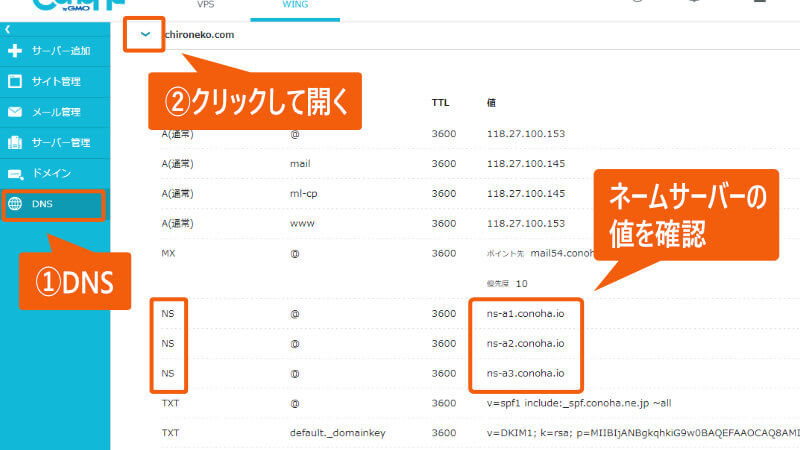
Task: Open サーバー管理 menu item
Action: pyautogui.click(x=55, y=143)
